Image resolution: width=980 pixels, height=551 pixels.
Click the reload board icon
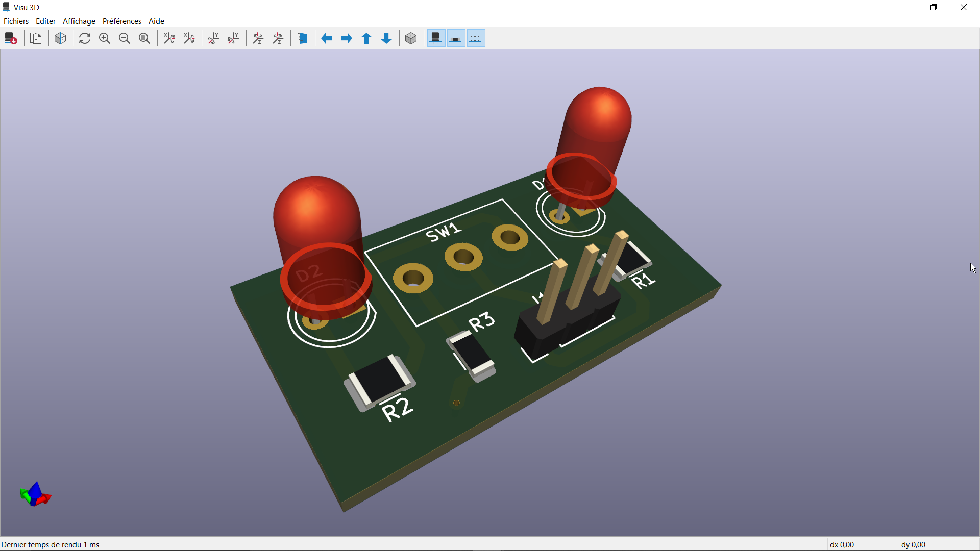[x=11, y=38]
